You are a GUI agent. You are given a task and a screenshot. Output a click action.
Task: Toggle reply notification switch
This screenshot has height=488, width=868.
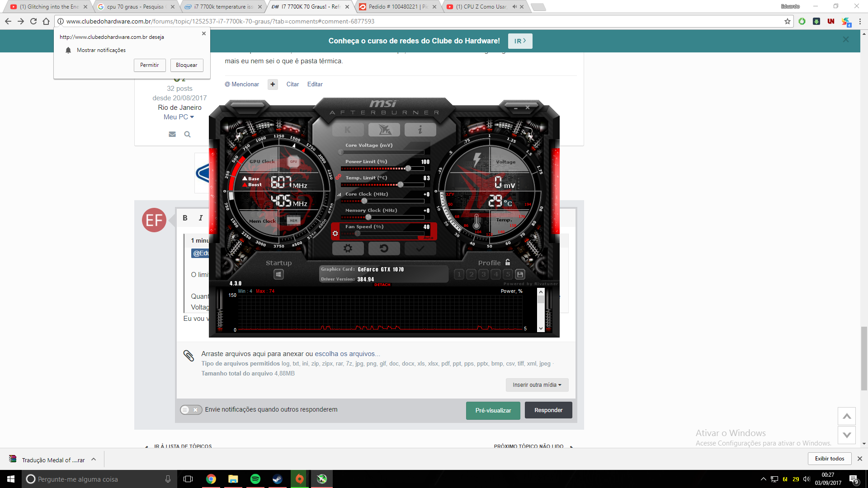191,410
